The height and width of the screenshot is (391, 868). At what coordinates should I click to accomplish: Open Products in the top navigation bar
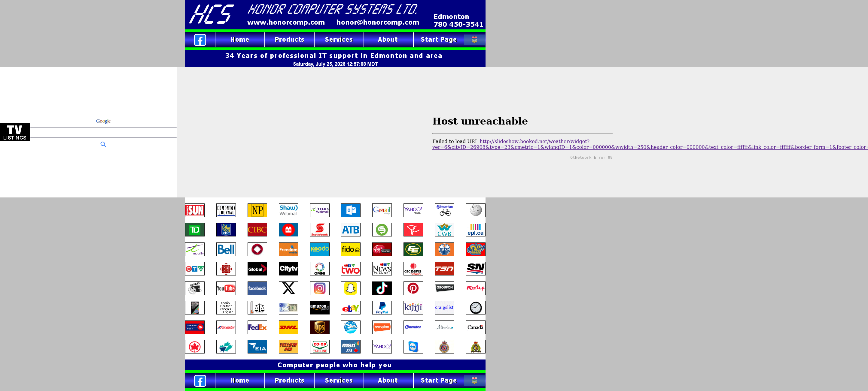point(289,40)
